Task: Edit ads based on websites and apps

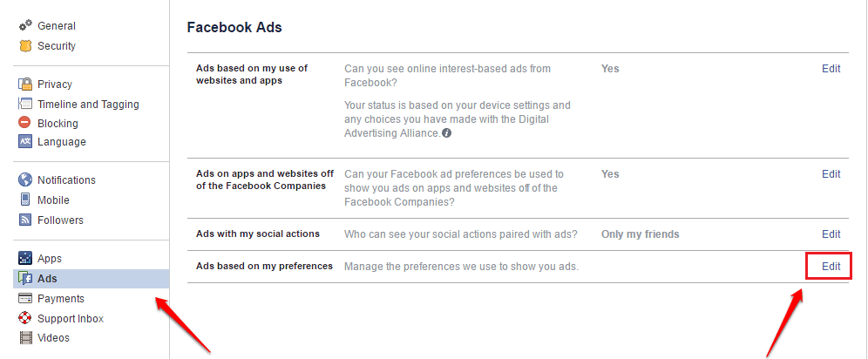Action: (x=831, y=69)
